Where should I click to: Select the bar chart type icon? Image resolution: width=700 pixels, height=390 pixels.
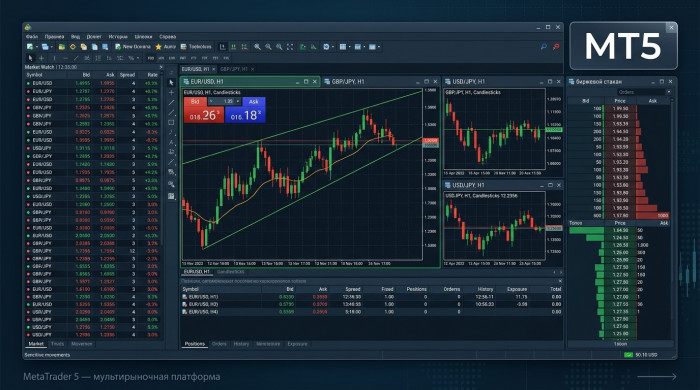pyautogui.click(x=223, y=46)
